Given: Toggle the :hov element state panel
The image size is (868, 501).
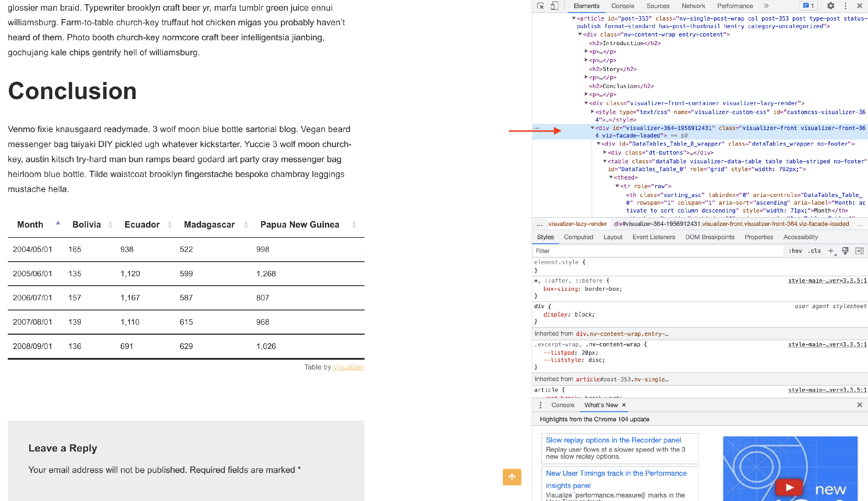Looking at the screenshot, I should [795, 251].
